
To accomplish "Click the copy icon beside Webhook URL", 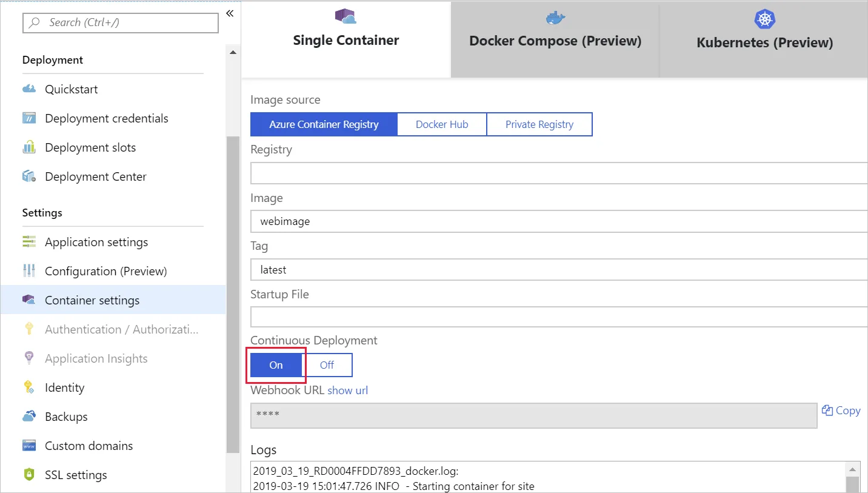I will click(x=827, y=411).
